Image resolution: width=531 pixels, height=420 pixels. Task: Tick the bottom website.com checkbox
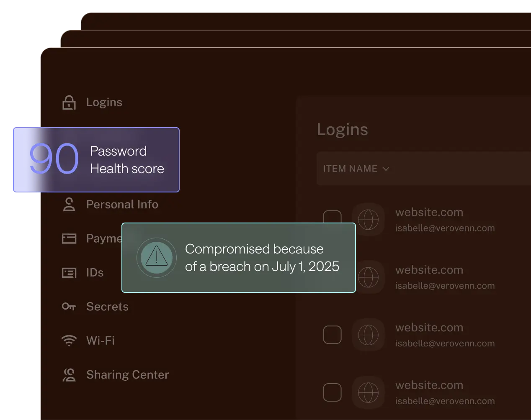coord(332,392)
